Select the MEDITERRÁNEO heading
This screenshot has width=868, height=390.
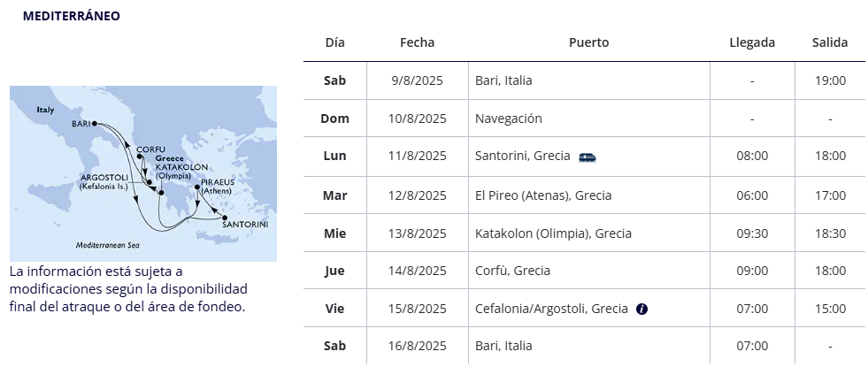tap(72, 16)
